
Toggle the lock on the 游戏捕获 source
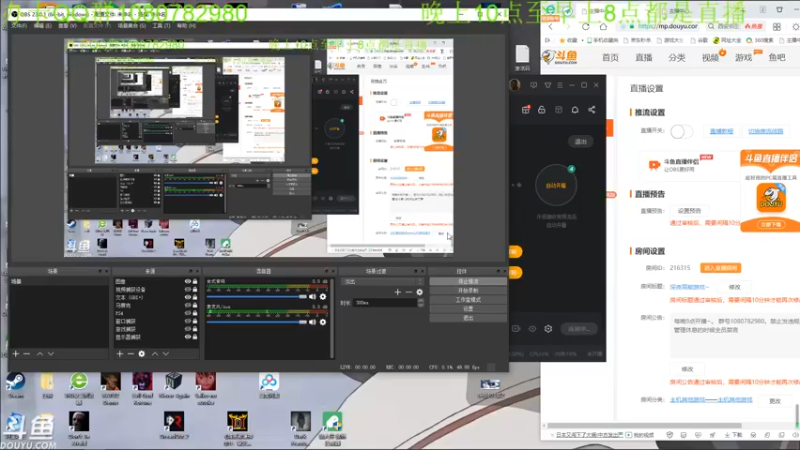point(194,329)
